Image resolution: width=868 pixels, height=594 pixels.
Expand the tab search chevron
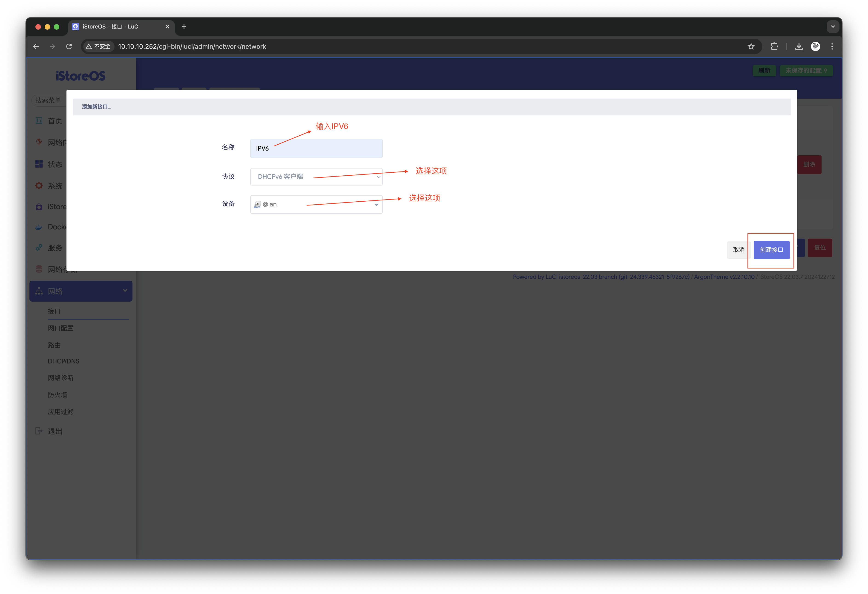tap(833, 26)
